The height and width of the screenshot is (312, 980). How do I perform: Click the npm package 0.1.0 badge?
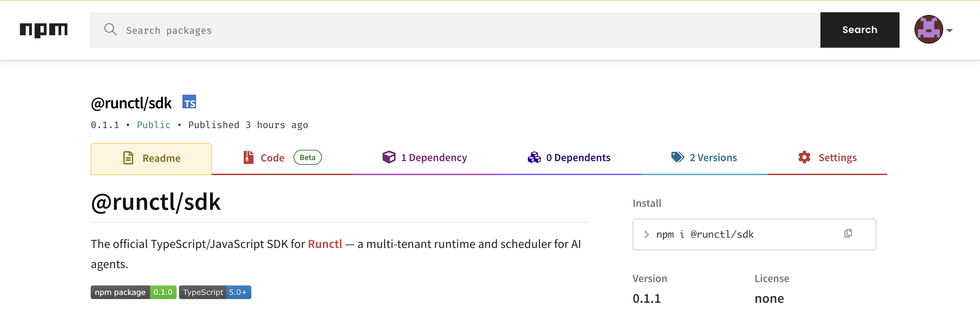pyautogui.click(x=134, y=292)
